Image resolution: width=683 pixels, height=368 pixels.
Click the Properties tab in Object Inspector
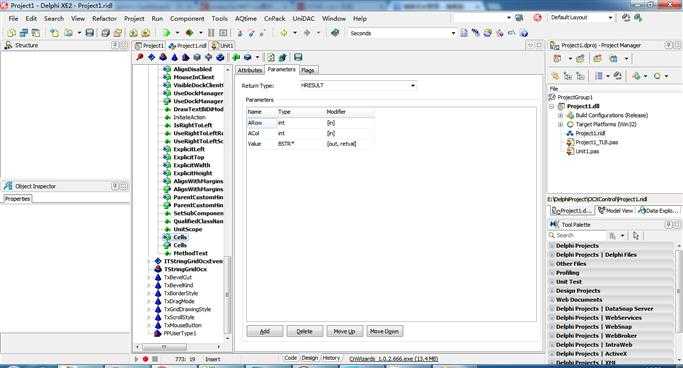(17, 199)
